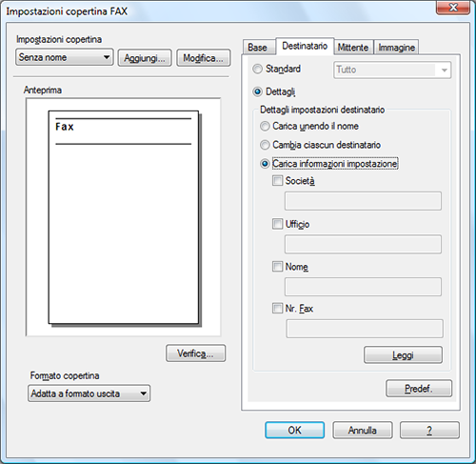
Task: Open the disabled Tutto dropdown
Action: tap(392, 70)
